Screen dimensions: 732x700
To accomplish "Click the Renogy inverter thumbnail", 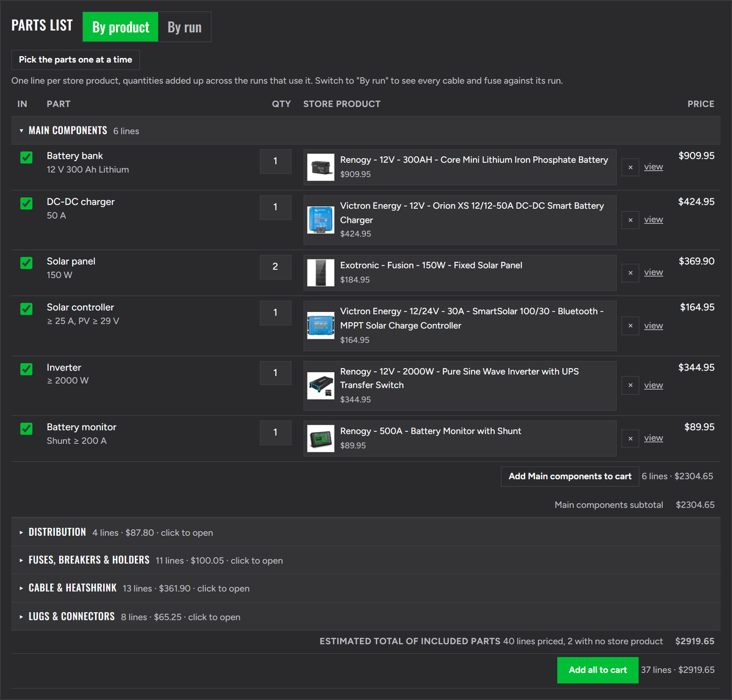I will pos(321,386).
